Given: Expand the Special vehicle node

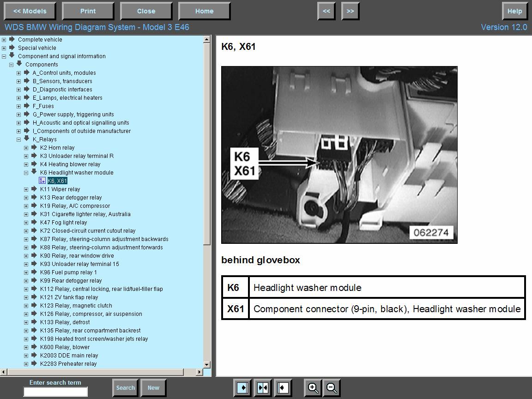Looking at the screenshot, I should [4, 48].
